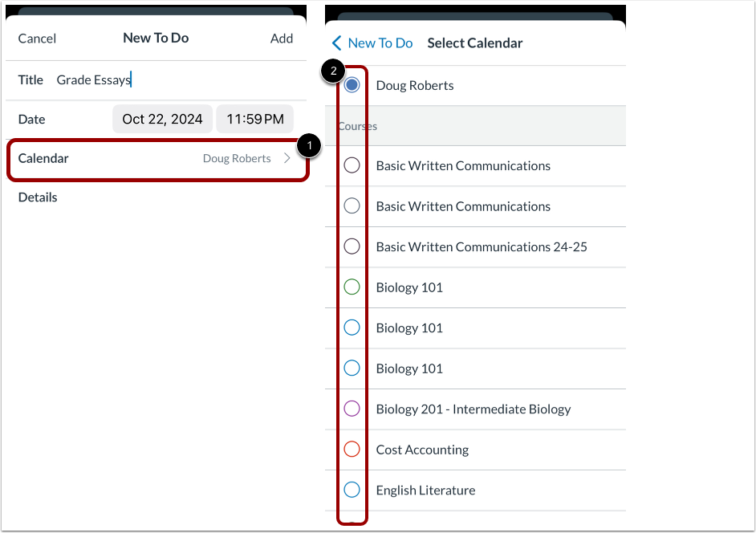Switch to the Select Calendar screen
This screenshot has width=756, height=533.
[474, 42]
